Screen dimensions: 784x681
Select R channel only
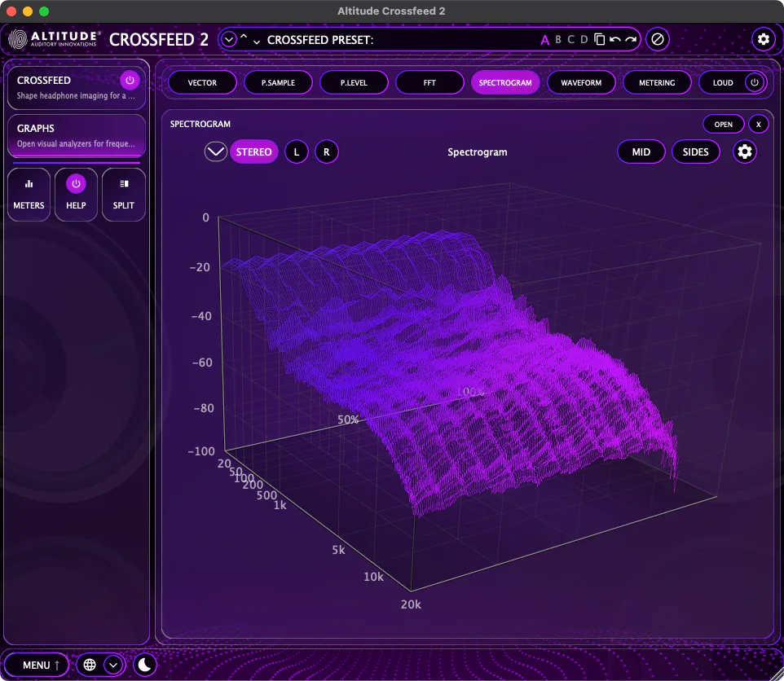click(327, 152)
